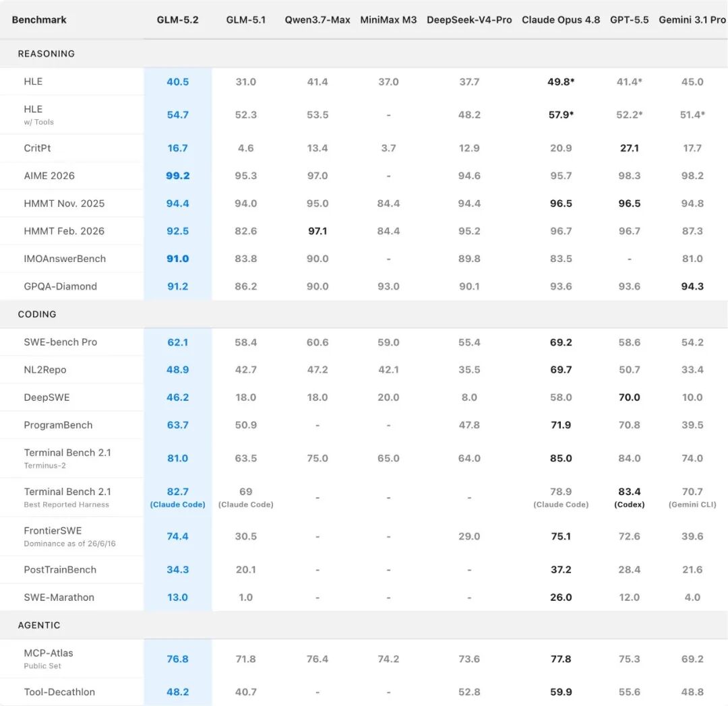This screenshot has width=728, height=706.
Task: Click the AGENTIC section heading
Action: click(x=39, y=625)
